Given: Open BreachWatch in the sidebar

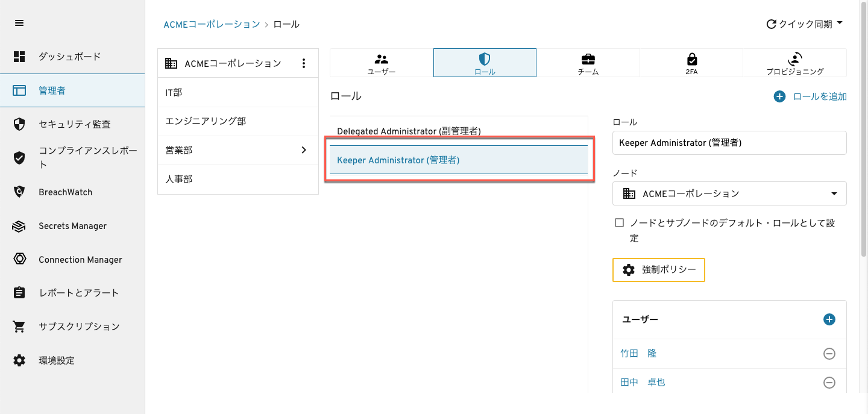Looking at the screenshot, I should pyautogui.click(x=65, y=192).
